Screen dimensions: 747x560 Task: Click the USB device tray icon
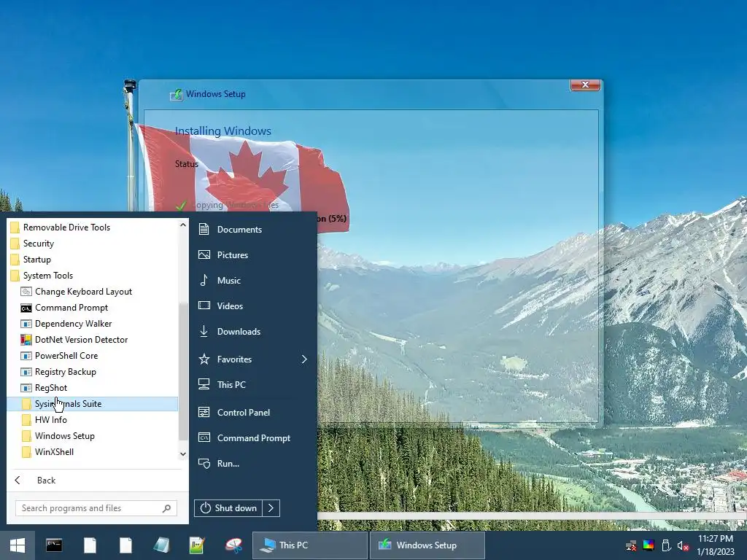coord(666,545)
